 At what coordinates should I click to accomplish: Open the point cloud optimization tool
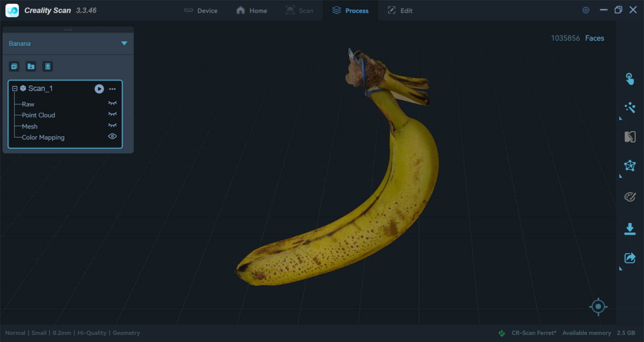pyautogui.click(x=630, y=108)
